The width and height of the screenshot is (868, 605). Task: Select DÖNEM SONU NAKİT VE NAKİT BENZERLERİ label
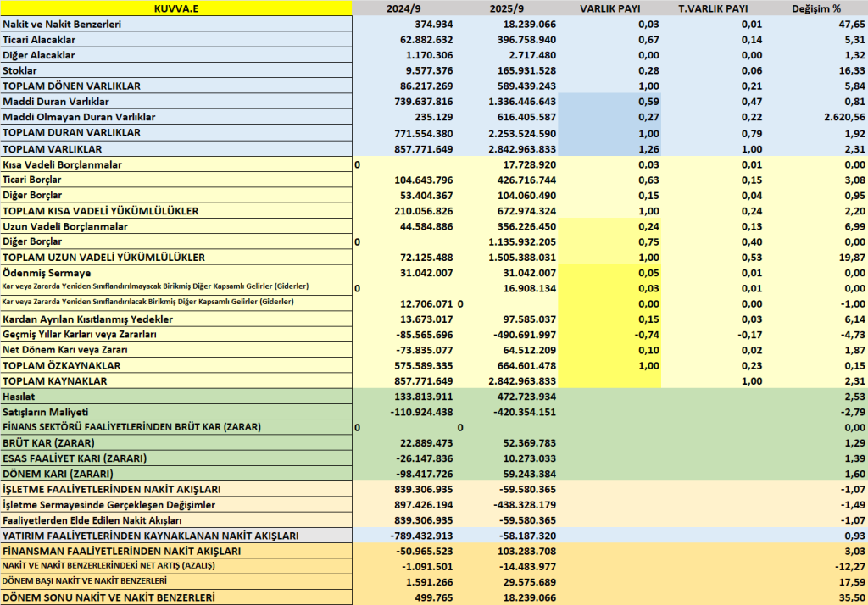[x=108, y=598]
